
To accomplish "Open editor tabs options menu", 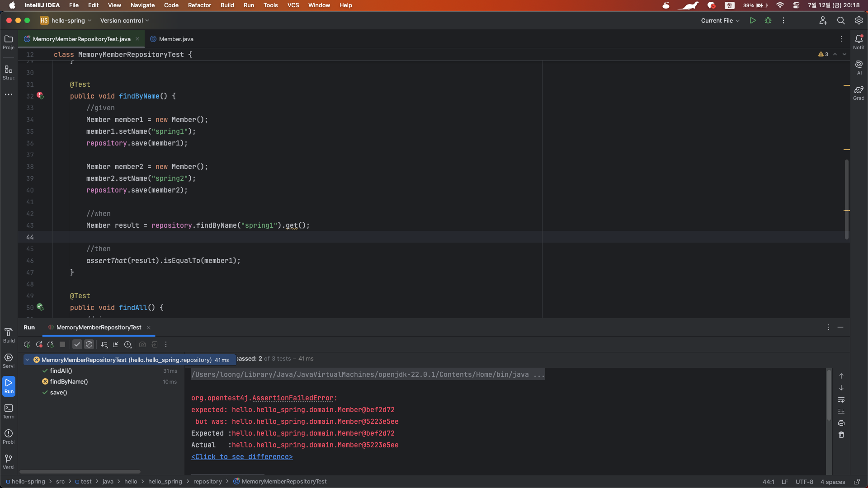I will click(x=841, y=39).
